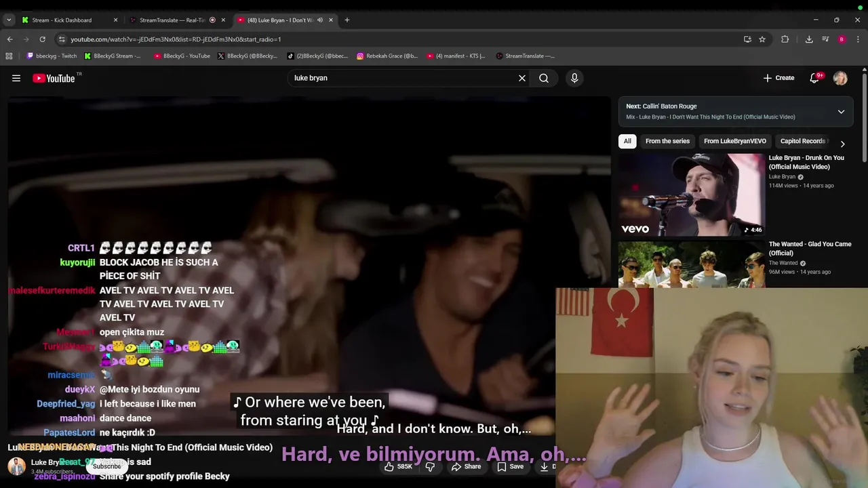Image resolution: width=868 pixels, height=488 pixels.
Task: Expand the 'Next: Callin' Baton Rouge' queue
Action: pyautogui.click(x=841, y=112)
